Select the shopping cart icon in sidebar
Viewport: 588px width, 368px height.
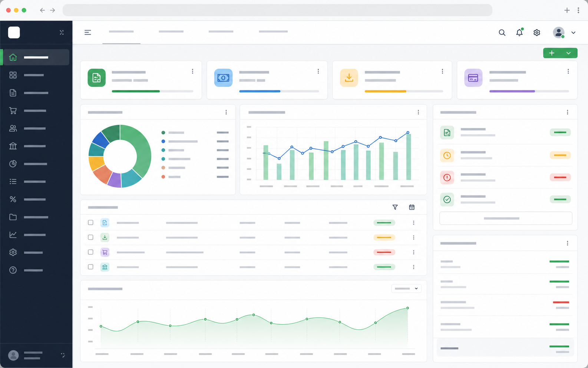click(13, 111)
